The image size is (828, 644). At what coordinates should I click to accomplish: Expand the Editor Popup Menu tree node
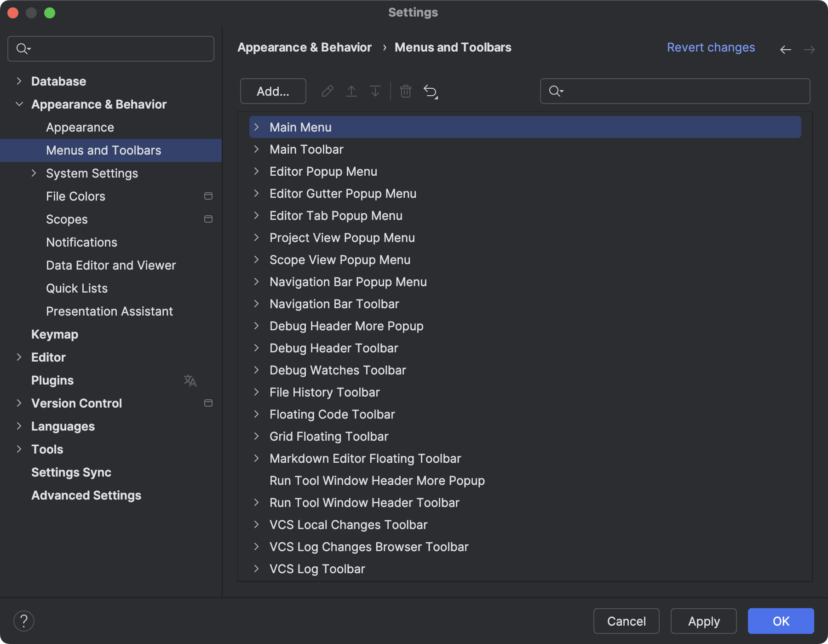pyautogui.click(x=257, y=171)
